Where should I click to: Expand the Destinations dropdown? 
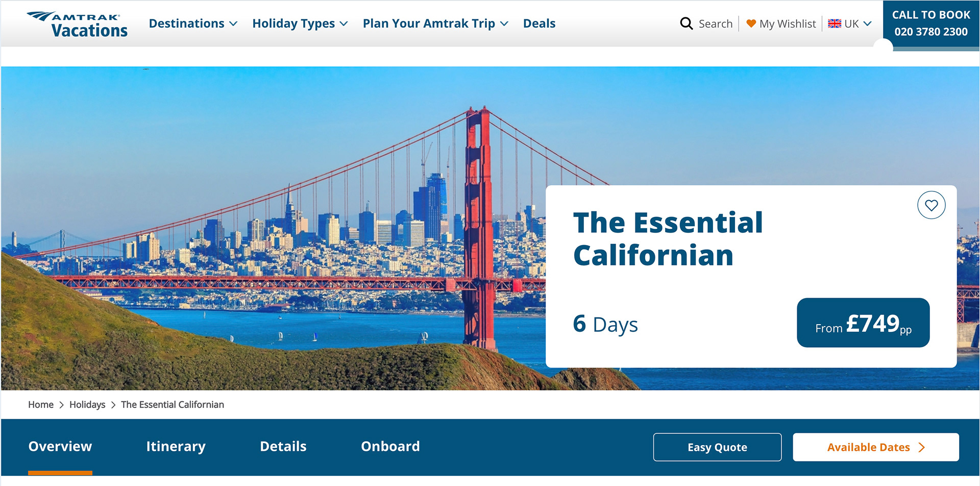(187, 23)
